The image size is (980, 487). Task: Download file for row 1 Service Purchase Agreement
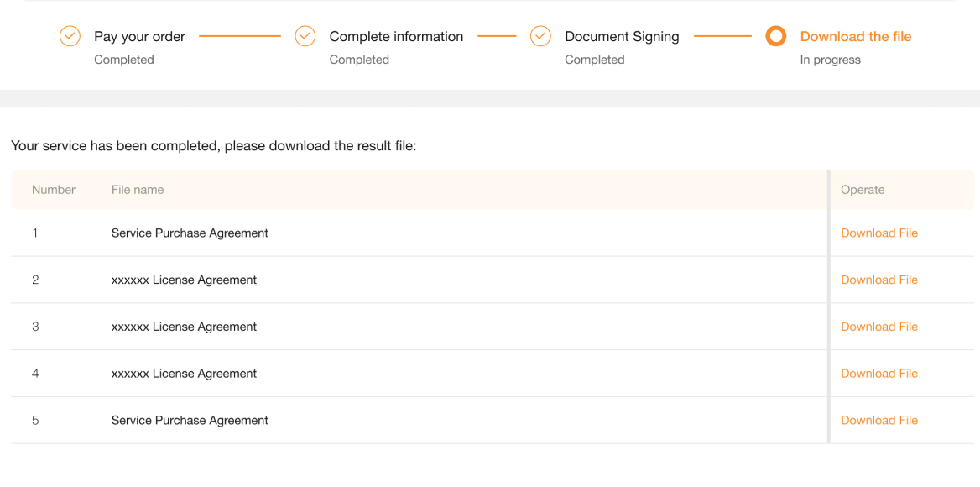tap(879, 233)
